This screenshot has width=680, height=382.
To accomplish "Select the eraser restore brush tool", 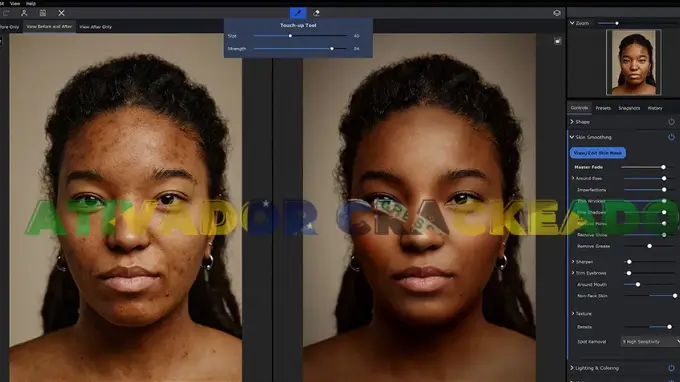I will pos(317,13).
